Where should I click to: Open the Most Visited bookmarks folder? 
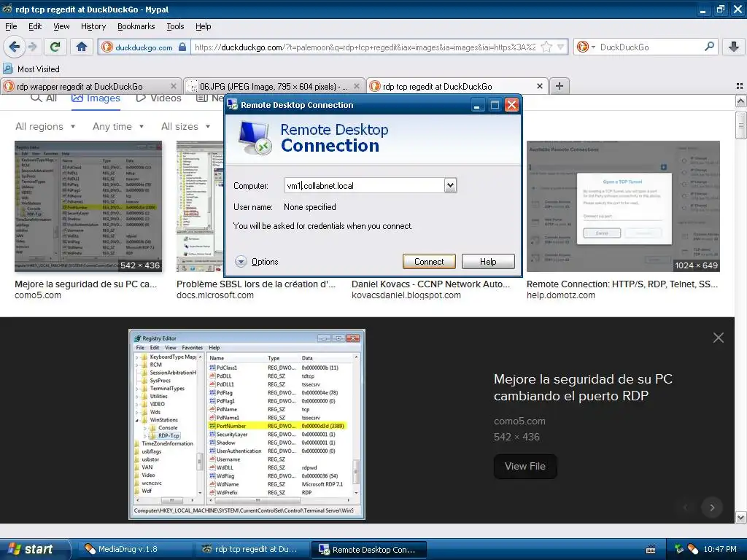(x=31, y=69)
